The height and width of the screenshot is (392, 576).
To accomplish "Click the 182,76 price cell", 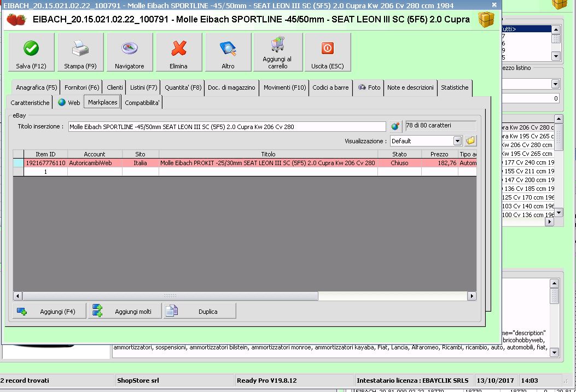I will (x=439, y=163).
